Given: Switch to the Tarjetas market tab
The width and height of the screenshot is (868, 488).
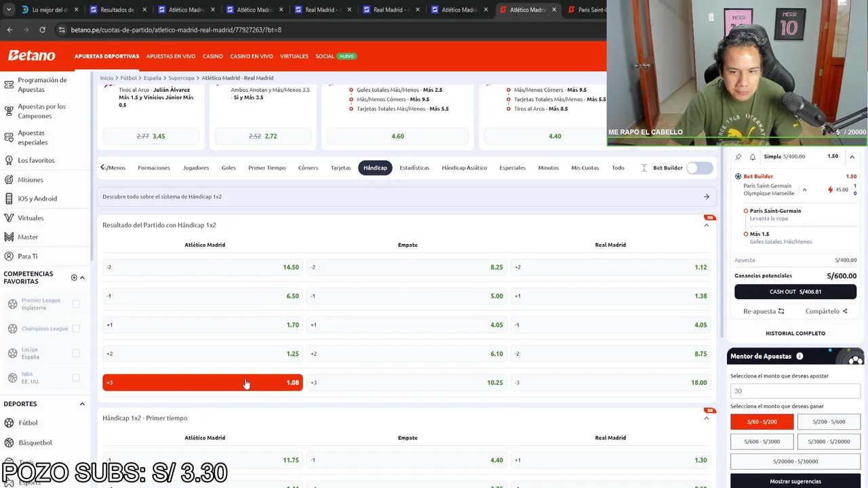Looking at the screenshot, I should coord(341,168).
